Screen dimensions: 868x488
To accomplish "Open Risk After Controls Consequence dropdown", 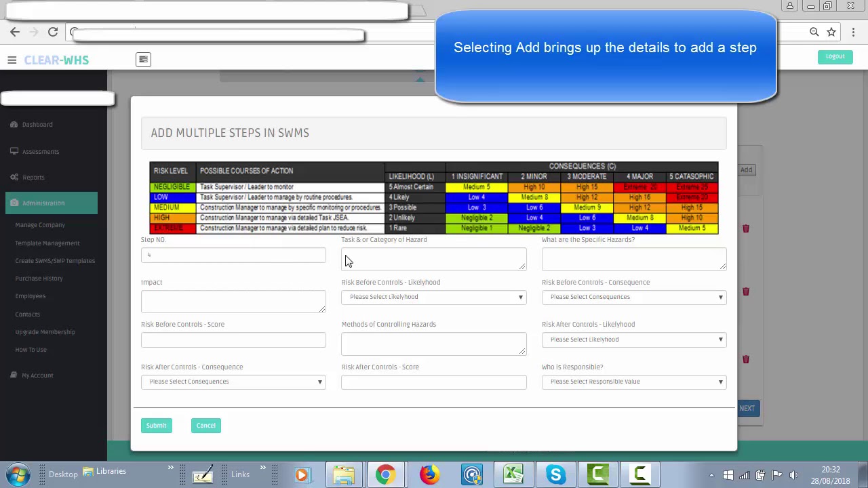I will pyautogui.click(x=233, y=382).
